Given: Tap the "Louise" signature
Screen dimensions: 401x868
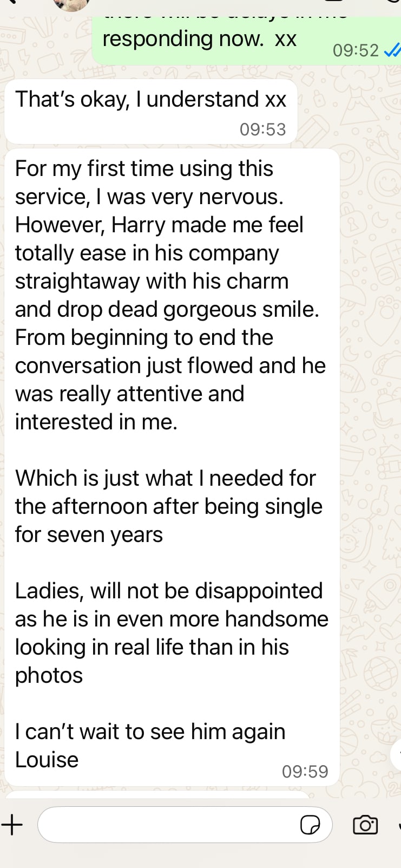Looking at the screenshot, I should click(x=47, y=760).
